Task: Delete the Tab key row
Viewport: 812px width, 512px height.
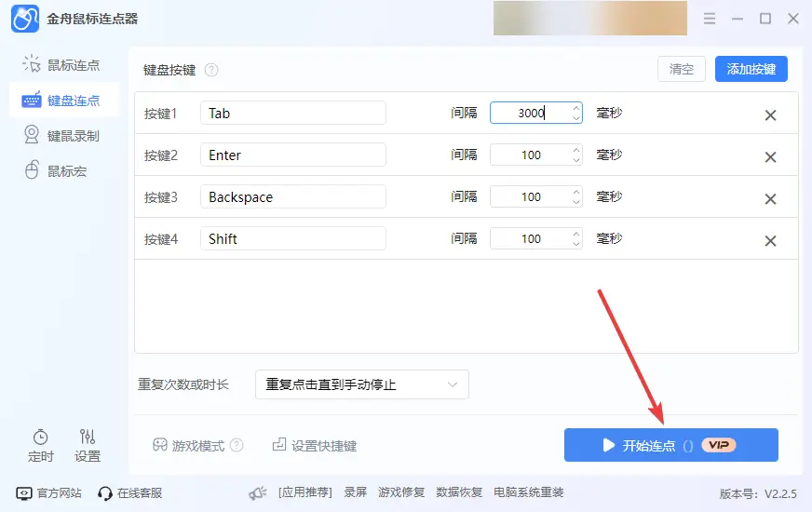Action: point(770,115)
